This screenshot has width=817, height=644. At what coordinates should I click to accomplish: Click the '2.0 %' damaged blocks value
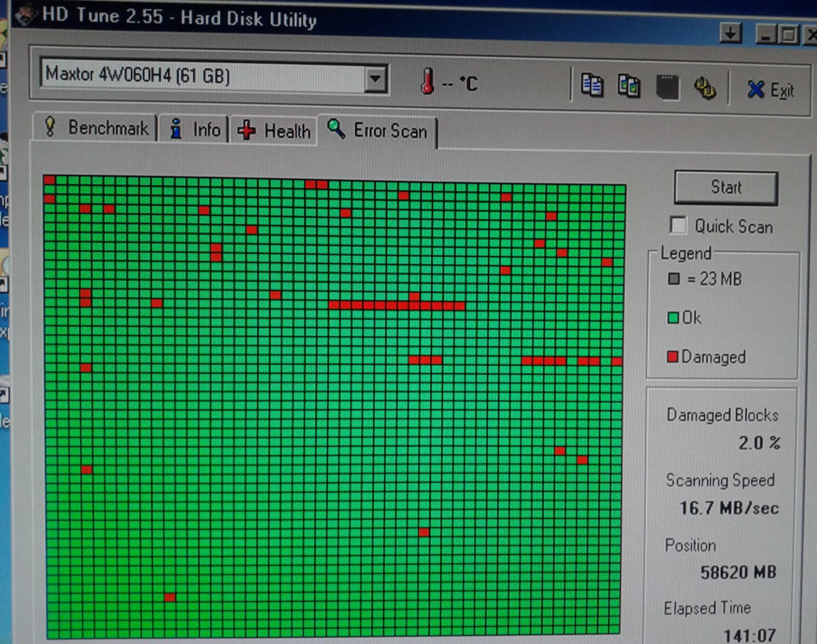coord(759,442)
